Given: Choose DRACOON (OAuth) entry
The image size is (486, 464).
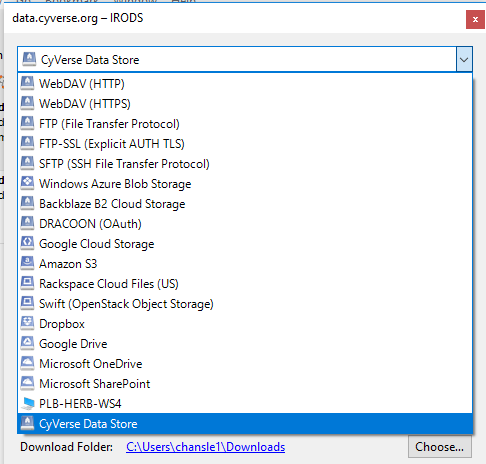Looking at the screenshot, I should pyautogui.click(x=245, y=223).
